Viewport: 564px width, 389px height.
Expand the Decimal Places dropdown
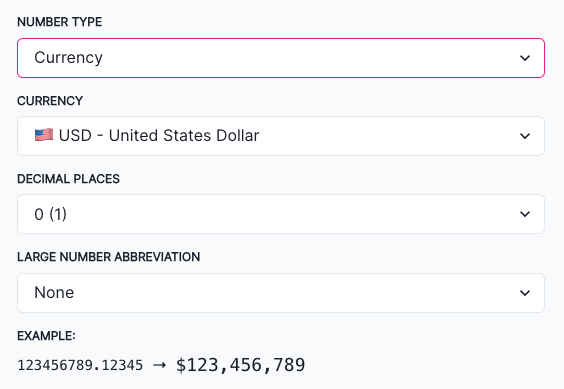tap(281, 214)
